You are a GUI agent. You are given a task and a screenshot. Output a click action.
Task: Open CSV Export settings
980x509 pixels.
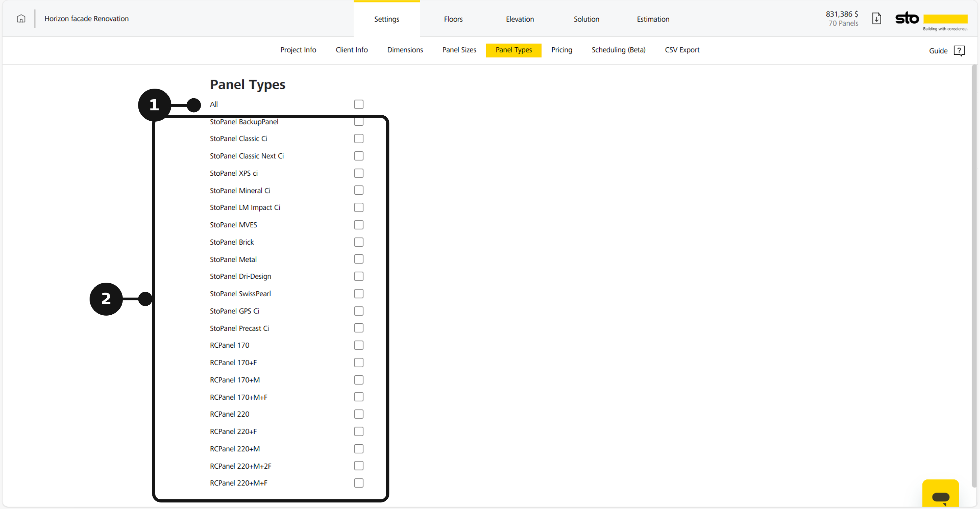[682, 50]
